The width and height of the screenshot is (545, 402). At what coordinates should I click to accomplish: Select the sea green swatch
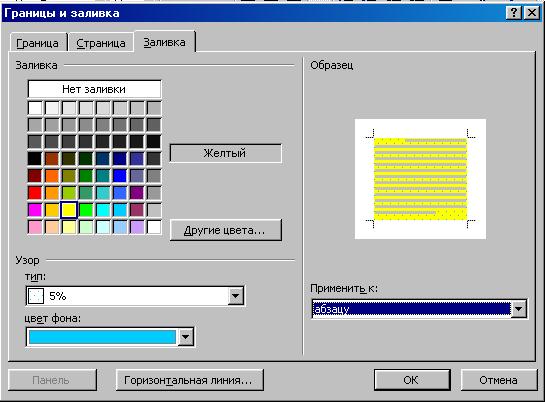tap(86, 193)
